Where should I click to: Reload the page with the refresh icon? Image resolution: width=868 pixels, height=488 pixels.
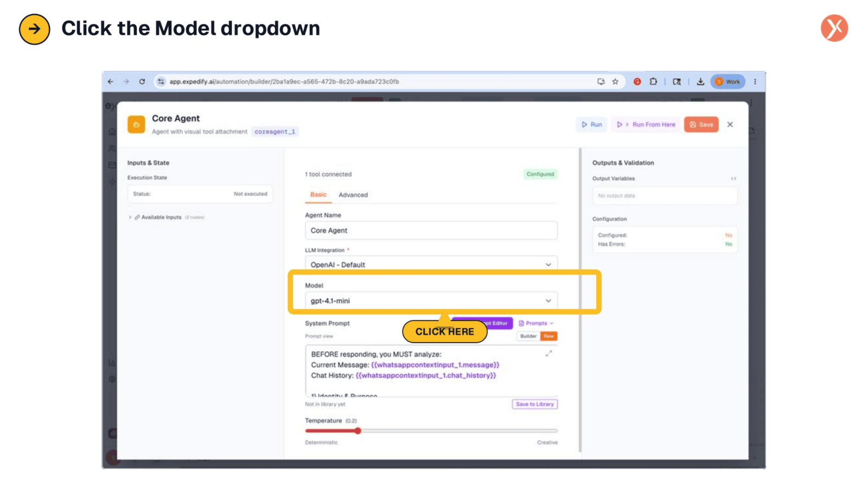[142, 81]
